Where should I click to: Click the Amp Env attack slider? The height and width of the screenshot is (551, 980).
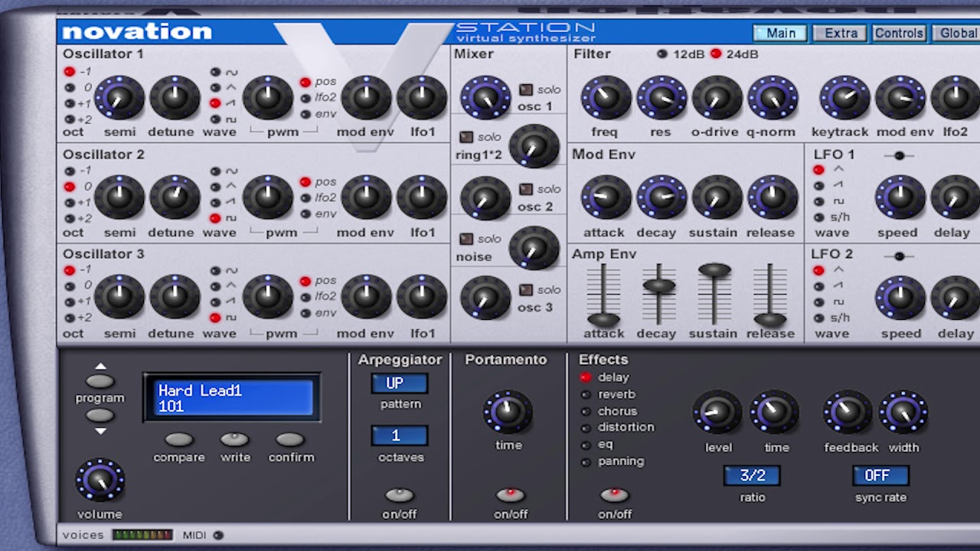coord(603,320)
